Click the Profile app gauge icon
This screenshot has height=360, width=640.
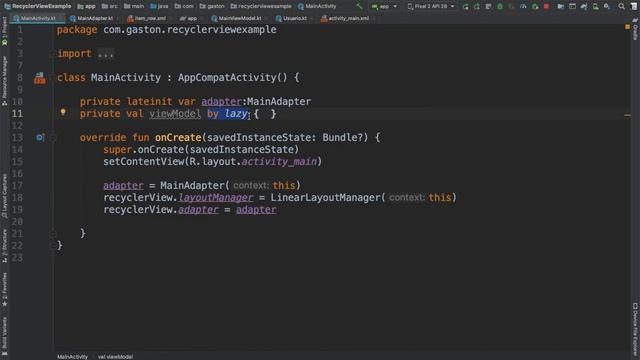tap(523, 6)
